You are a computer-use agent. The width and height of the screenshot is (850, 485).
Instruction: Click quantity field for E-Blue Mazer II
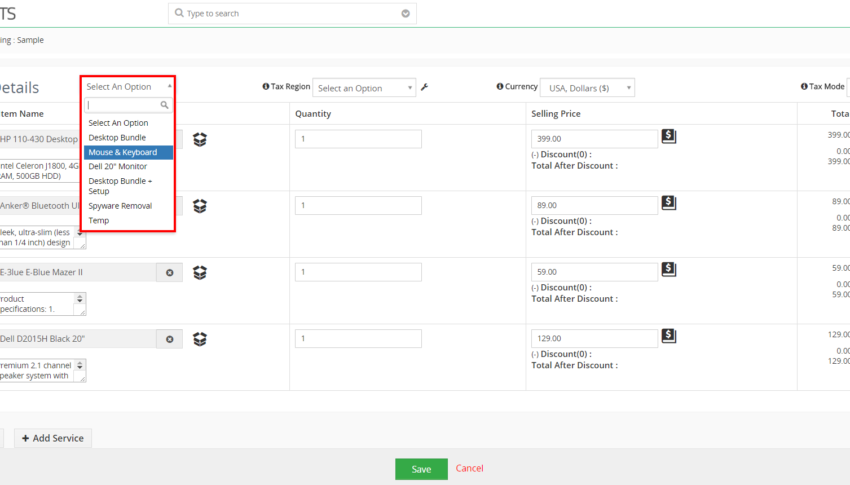(358, 272)
